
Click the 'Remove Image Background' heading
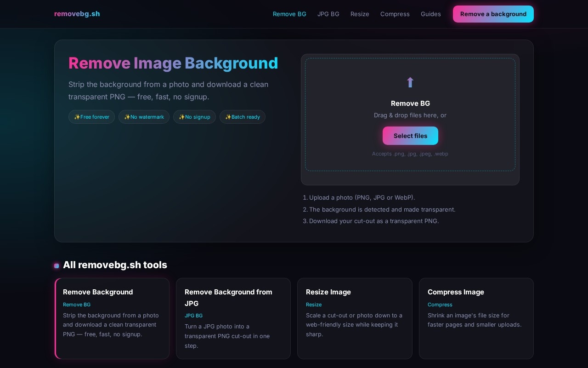[173, 63]
